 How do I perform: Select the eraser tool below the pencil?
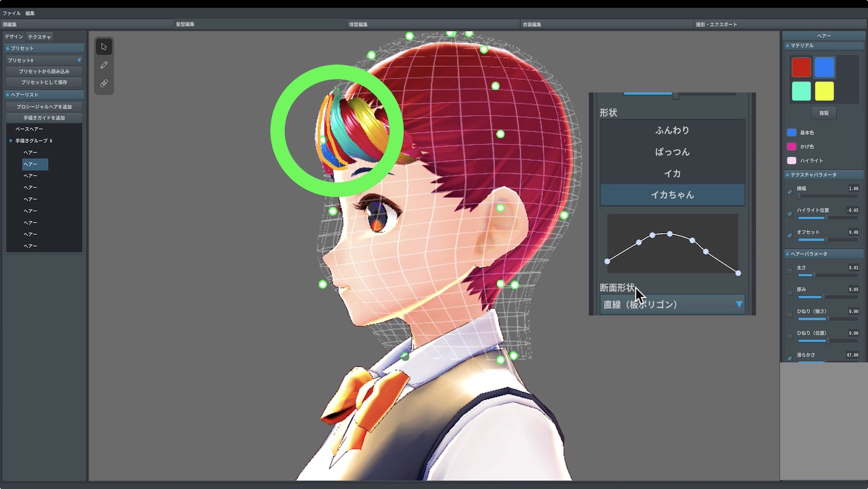tap(104, 83)
